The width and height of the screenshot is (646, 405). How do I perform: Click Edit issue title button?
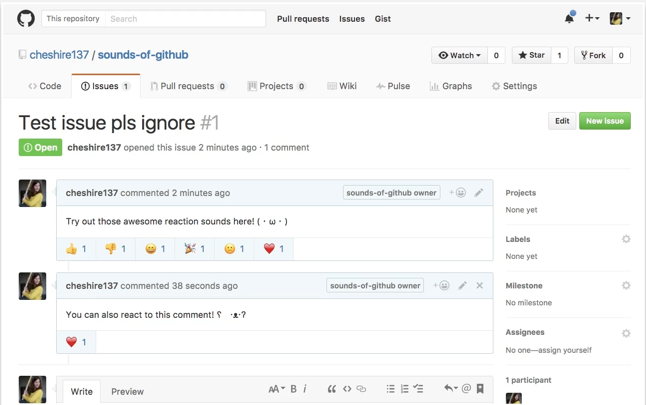(x=562, y=121)
